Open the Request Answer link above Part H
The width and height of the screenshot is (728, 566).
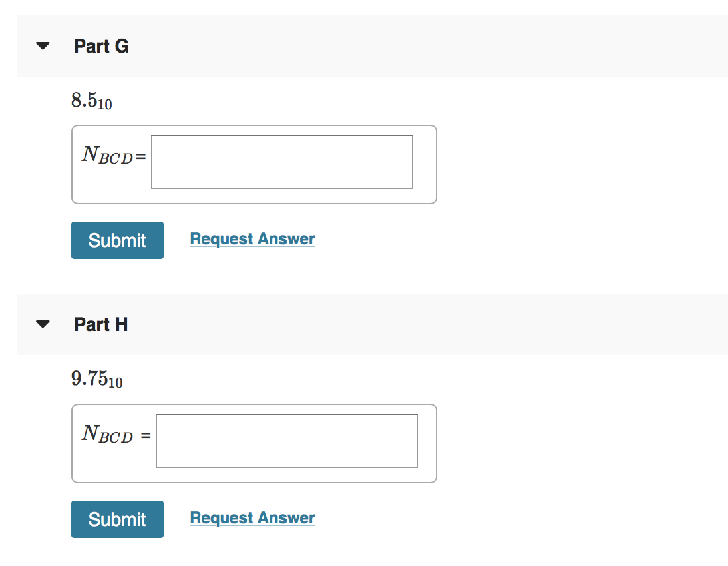point(252,238)
